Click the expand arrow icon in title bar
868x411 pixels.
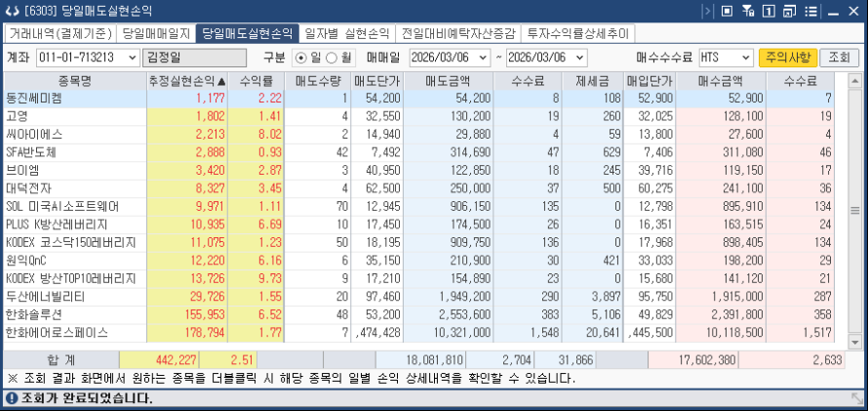pyautogui.click(x=707, y=11)
